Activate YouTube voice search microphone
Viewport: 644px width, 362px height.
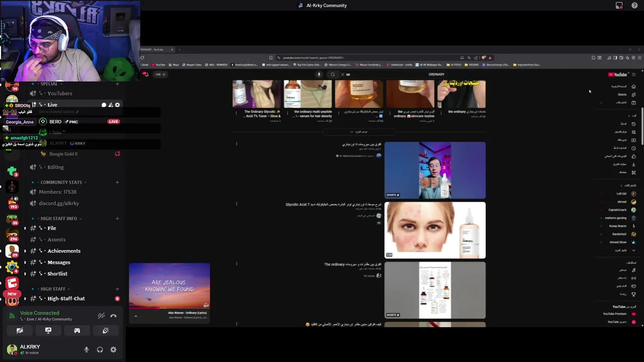tap(318, 74)
